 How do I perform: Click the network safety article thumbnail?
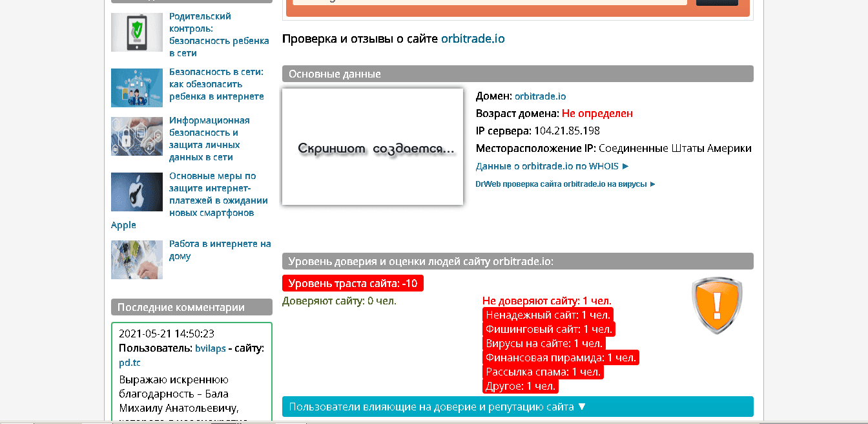pyautogui.click(x=136, y=87)
